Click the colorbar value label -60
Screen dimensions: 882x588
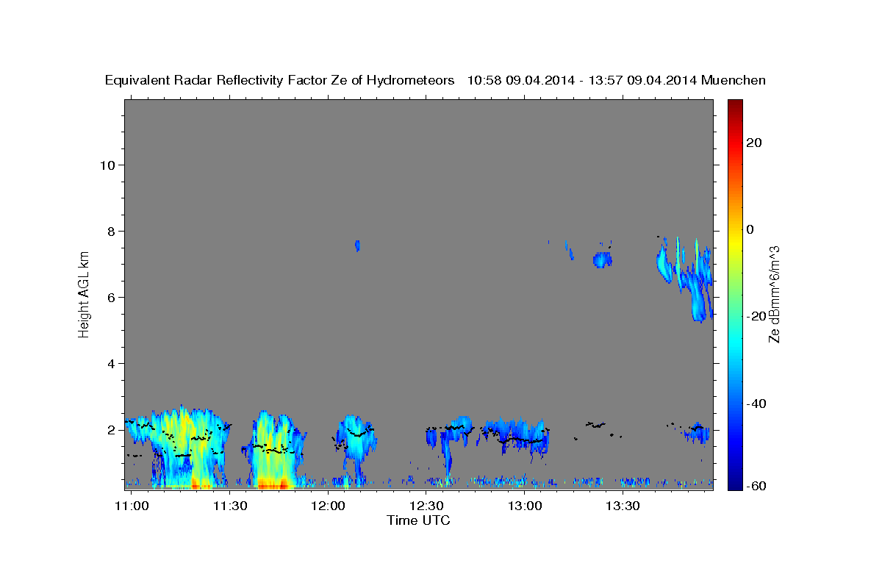click(756, 485)
